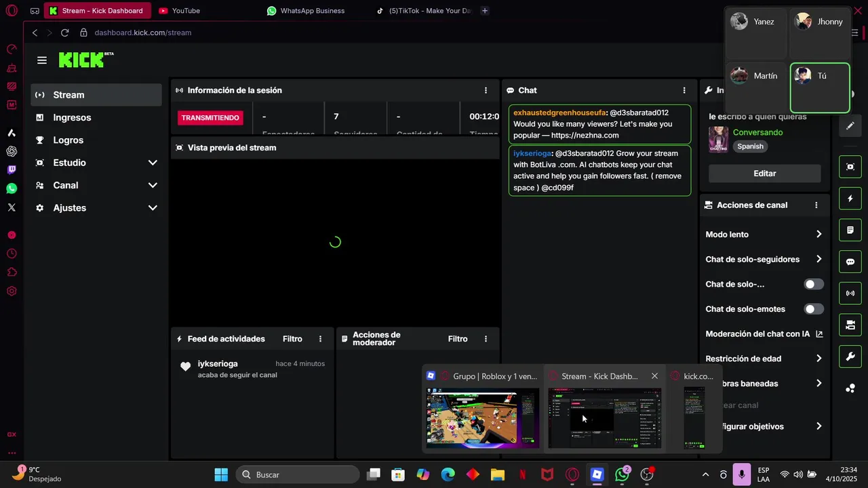Viewport: 868px width, 488px height.
Task: Toggle the document moderator-actions widget icon
Action: click(850, 230)
